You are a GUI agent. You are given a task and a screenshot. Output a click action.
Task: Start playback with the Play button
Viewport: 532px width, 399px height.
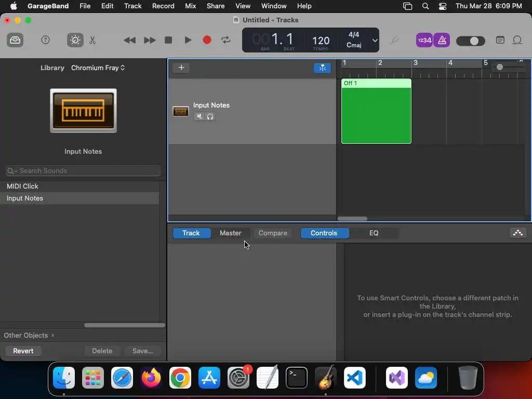tap(188, 40)
